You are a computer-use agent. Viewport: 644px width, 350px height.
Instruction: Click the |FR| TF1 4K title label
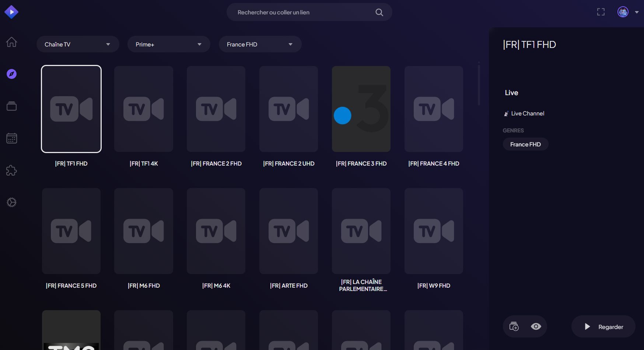click(x=144, y=163)
